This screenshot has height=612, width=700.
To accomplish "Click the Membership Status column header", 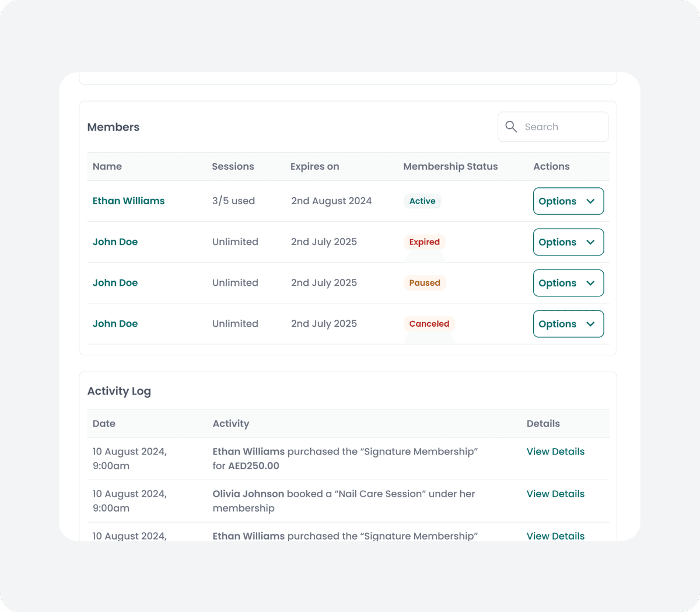I will [450, 166].
